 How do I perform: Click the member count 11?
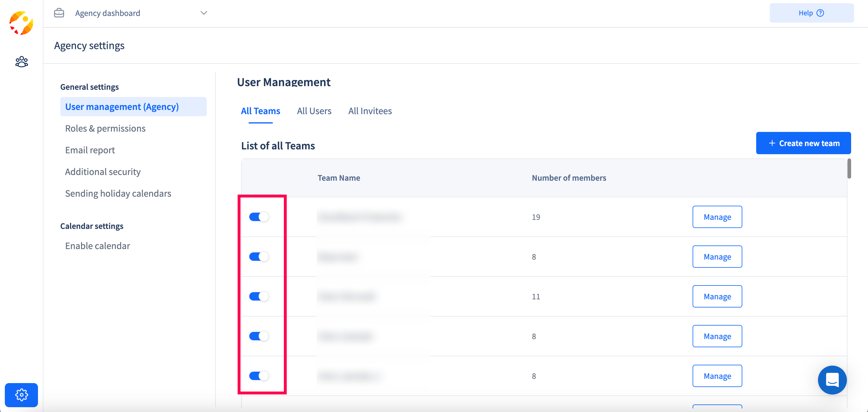(536, 297)
